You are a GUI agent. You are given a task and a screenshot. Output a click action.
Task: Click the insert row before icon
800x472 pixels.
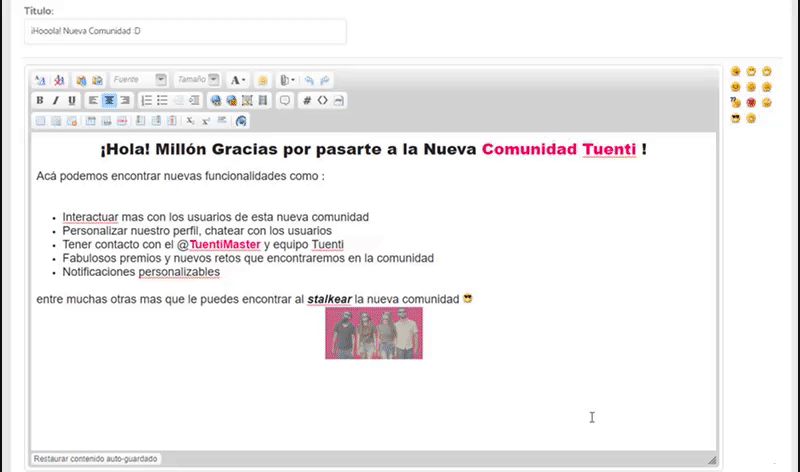tap(90, 121)
